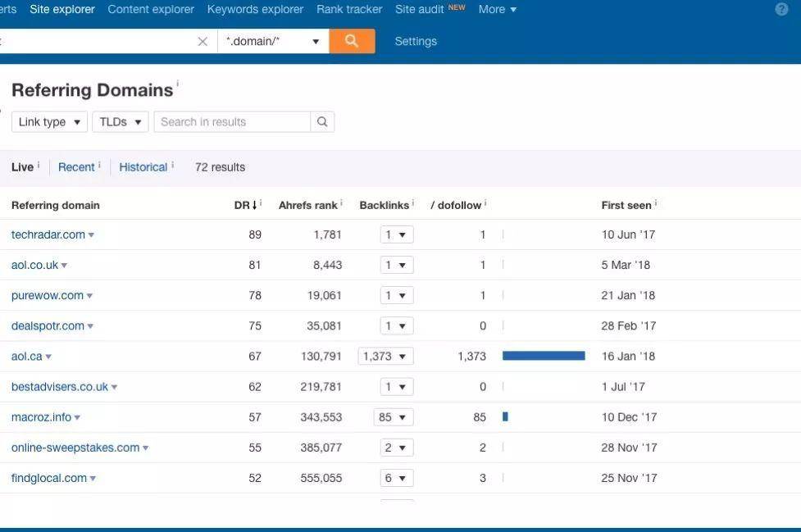Click the macroz.info dofollow bar

coord(505,416)
